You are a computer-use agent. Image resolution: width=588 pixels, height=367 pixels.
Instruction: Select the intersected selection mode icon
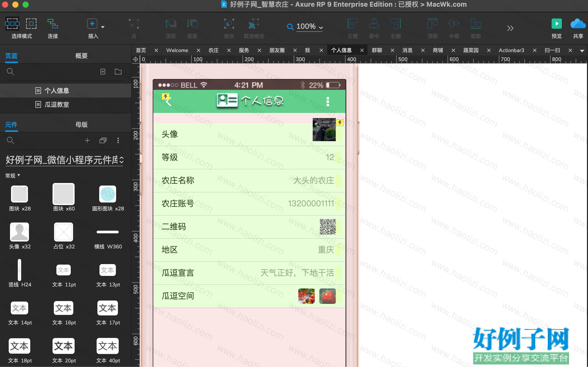point(12,24)
